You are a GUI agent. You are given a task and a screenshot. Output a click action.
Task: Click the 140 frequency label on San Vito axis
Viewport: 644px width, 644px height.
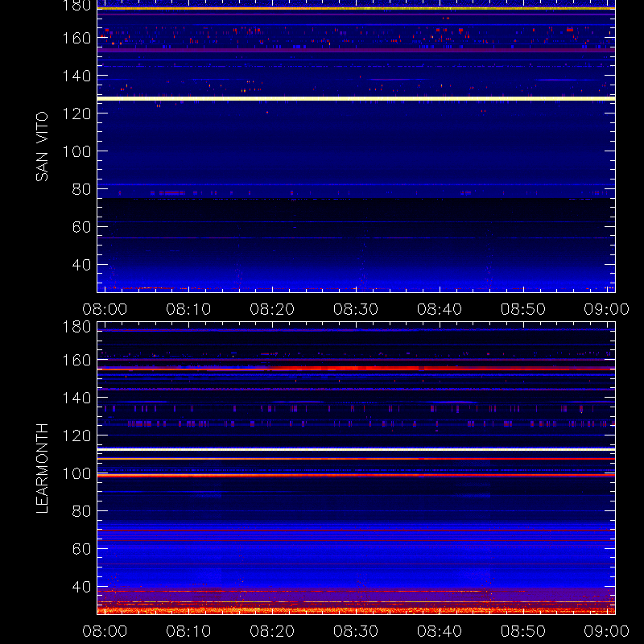pyautogui.click(x=76, y=76)
